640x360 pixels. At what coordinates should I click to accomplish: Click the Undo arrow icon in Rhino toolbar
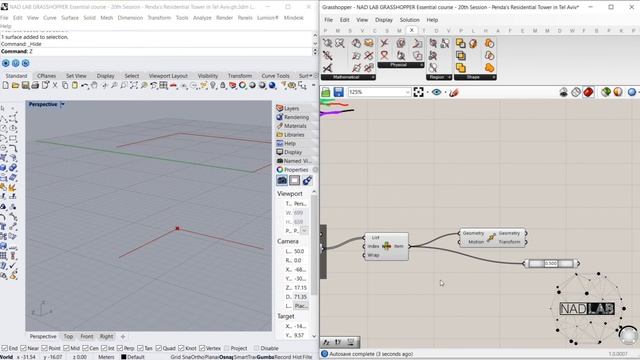tap(84, 85)
